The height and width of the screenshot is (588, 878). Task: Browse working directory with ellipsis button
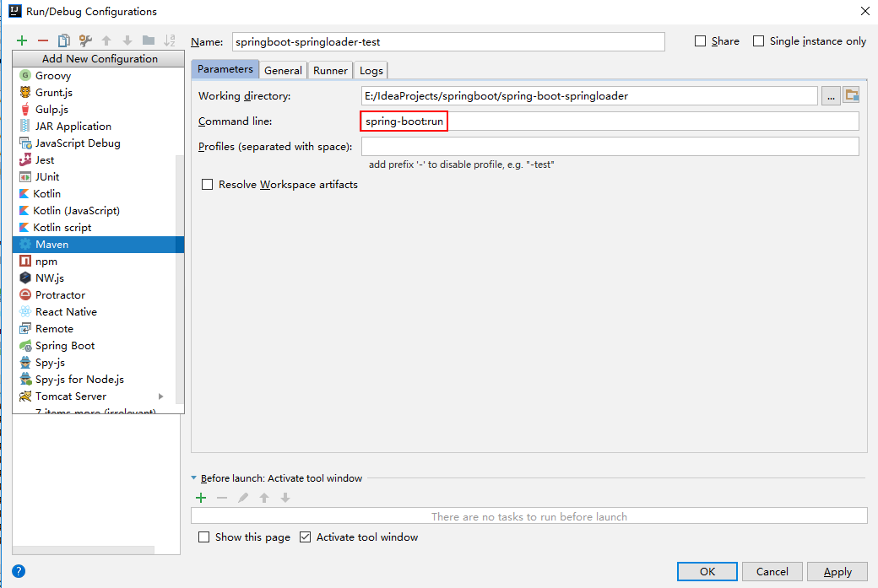831,96
